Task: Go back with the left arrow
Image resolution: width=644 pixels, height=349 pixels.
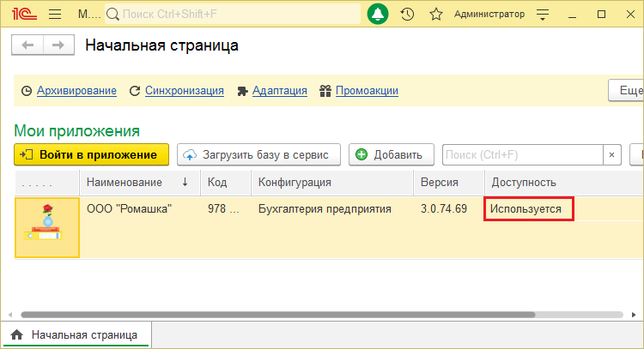Action: [27, 45]
